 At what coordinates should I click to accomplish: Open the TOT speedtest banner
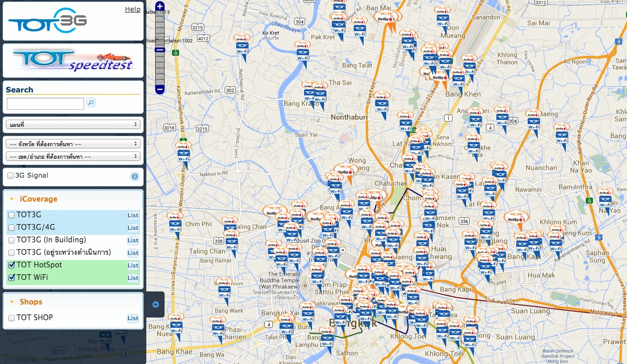(x=73, y=60)
